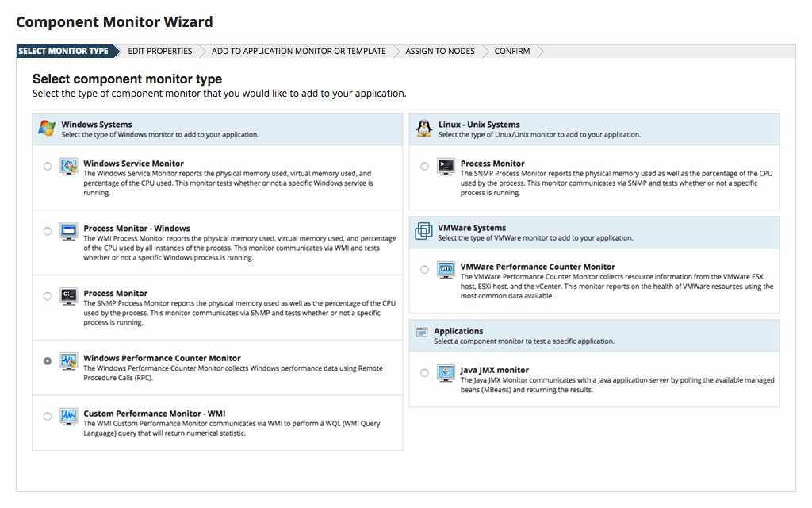812x508 pixels.
Task: Select the Linux Process Monitor radio button
Action: [x=424, y=167]
